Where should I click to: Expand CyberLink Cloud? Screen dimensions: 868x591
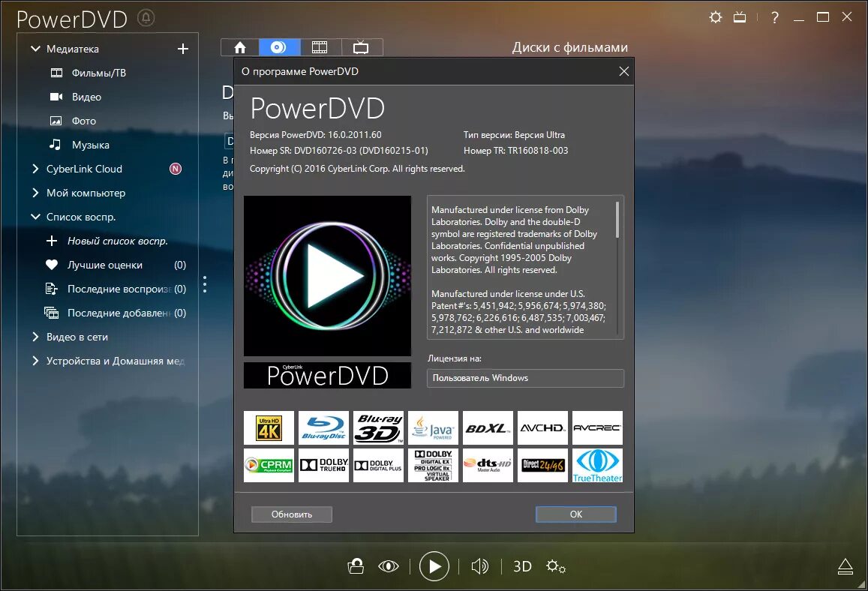35,169
